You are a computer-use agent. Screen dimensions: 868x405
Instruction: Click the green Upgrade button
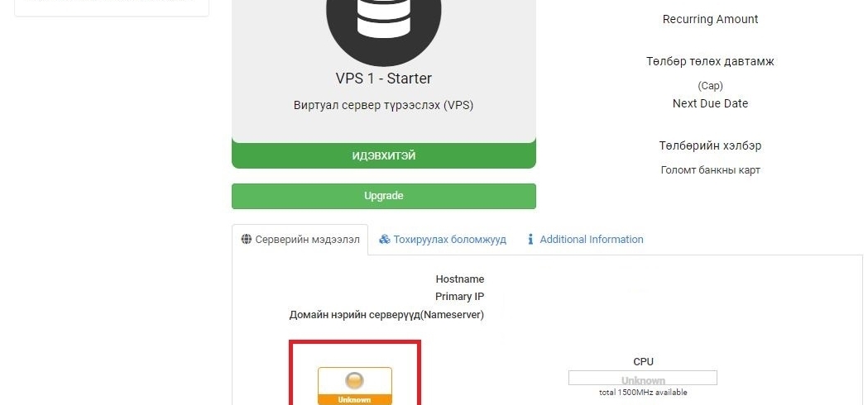(384, 196)
